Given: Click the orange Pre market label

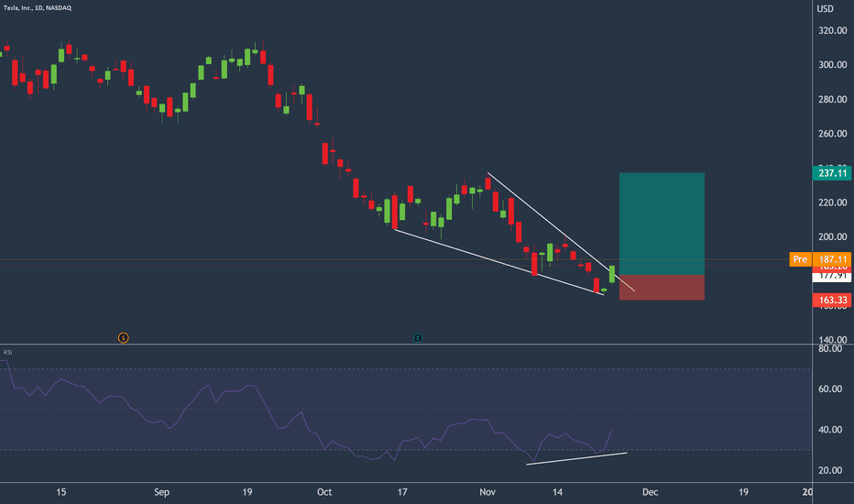Looking at the screenshot, I should 800,259.
